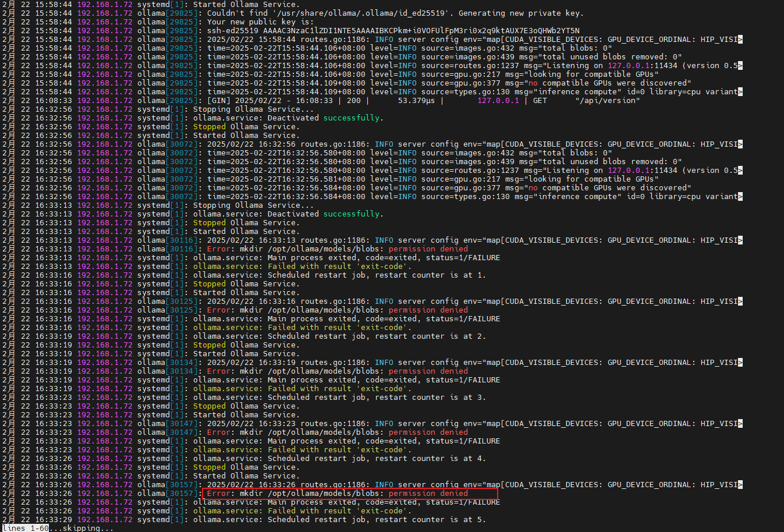Click ollama[30072] 'Listening on 127.0.0.1:11434' message

612,170
